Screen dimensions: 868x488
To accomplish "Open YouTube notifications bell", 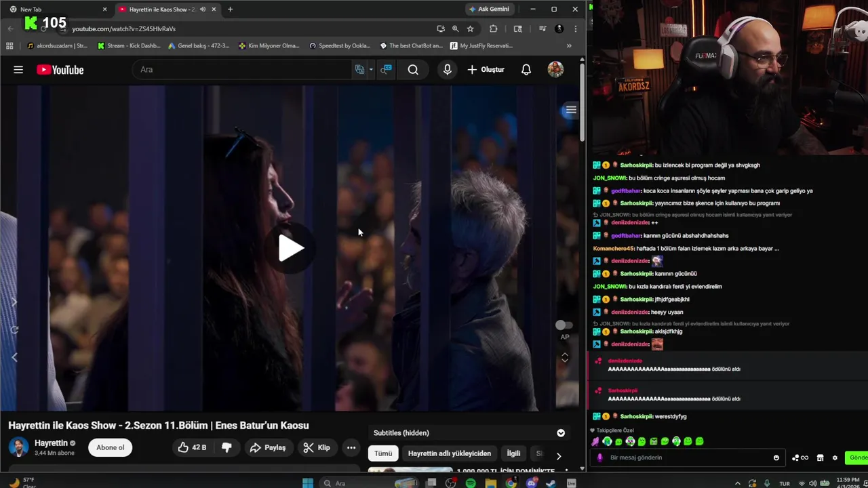I will coord(526,70).
